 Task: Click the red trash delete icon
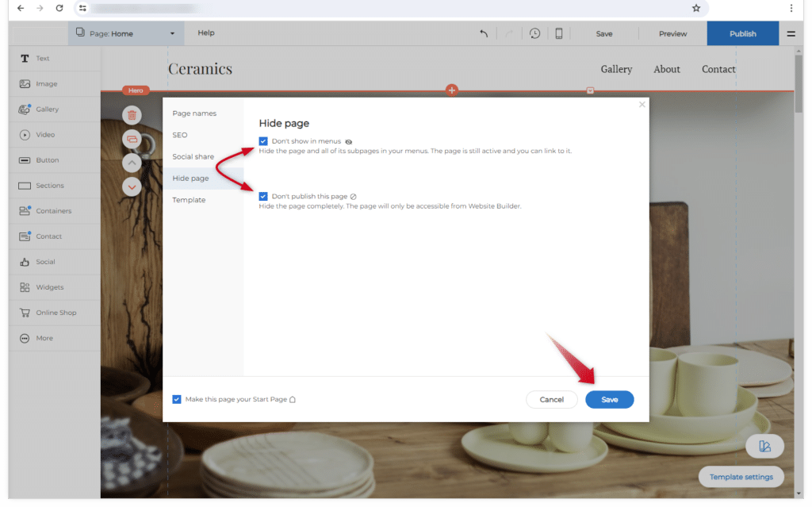[132, 115]
